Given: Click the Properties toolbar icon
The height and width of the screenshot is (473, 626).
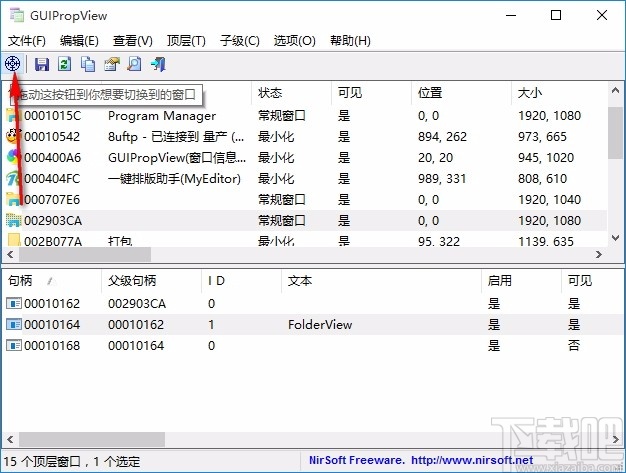Looking at the screenshot, I should coord(112,64).
